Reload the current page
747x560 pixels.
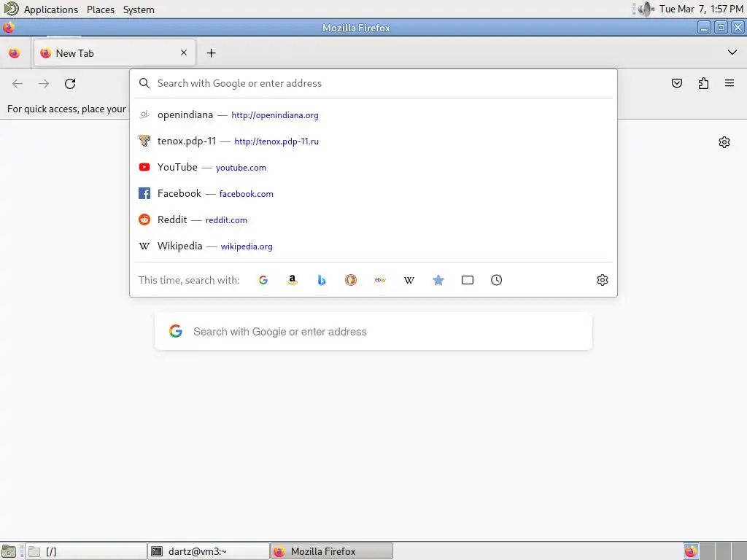click(70, 84)
